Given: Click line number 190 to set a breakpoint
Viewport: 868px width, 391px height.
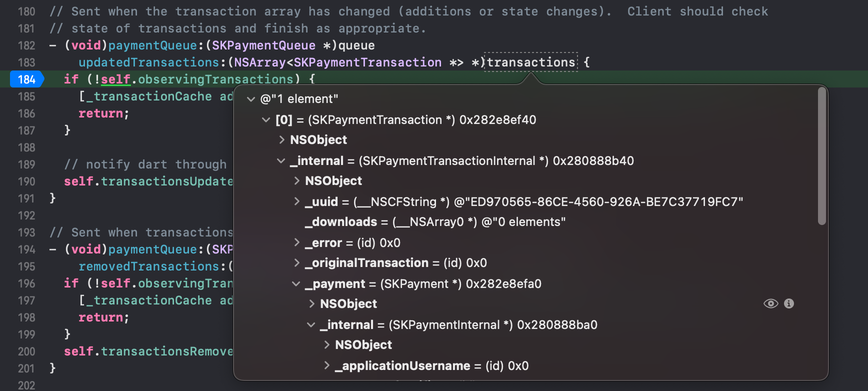Looking at the screenshot, I should 26,181.
